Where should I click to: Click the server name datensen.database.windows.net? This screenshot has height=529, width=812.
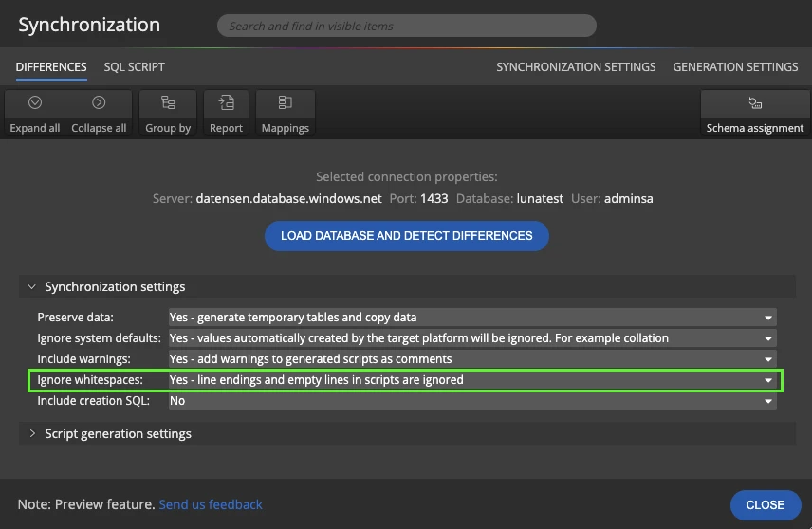pyautogui.click(x=288, y=199)
